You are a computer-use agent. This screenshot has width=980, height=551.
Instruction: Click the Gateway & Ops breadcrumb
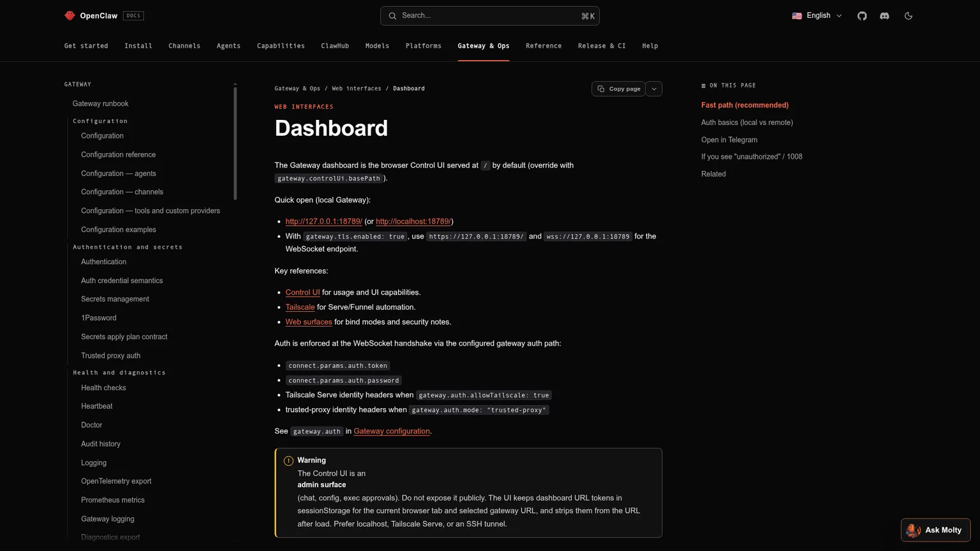coord(297,89)
